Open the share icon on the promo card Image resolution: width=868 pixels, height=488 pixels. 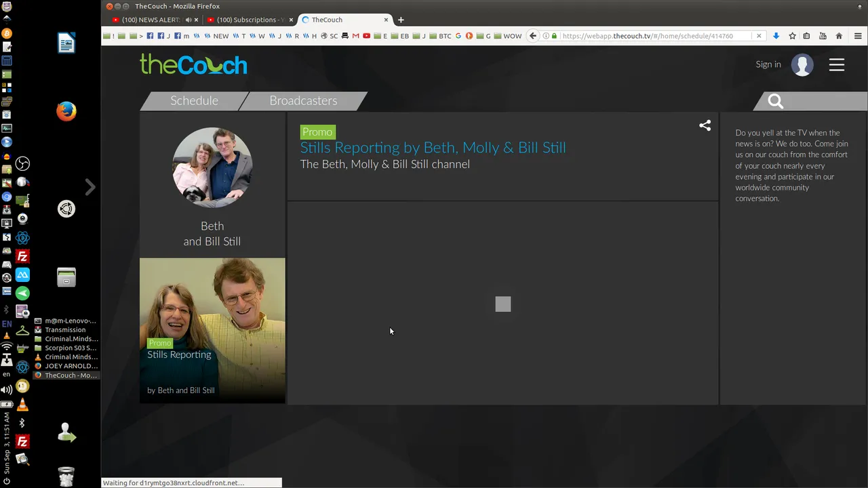(x=705, y=125)
